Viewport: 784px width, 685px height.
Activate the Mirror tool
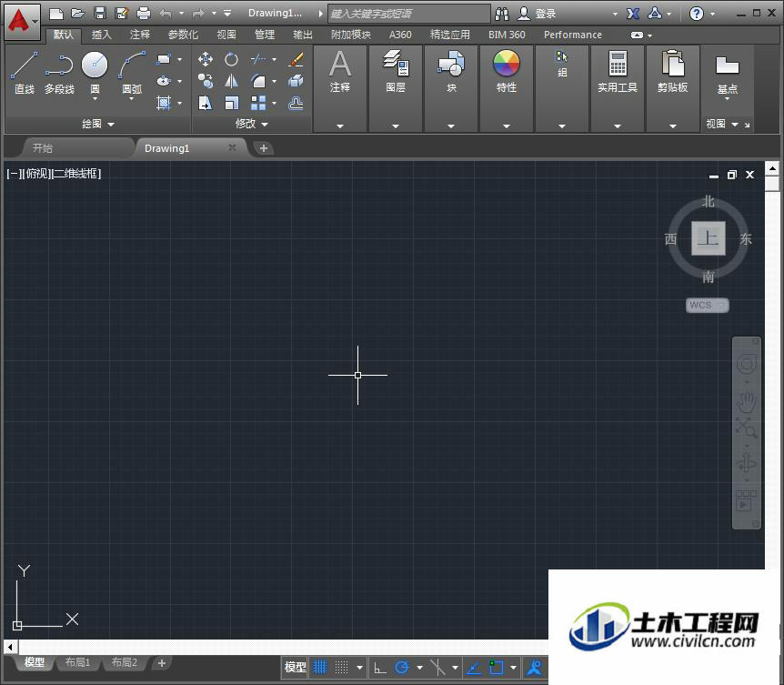tap(231, 81)
